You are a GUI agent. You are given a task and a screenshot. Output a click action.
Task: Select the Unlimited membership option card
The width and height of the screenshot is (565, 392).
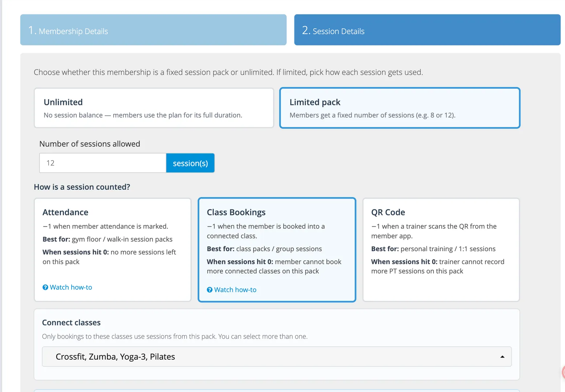[x=154, y=108]
